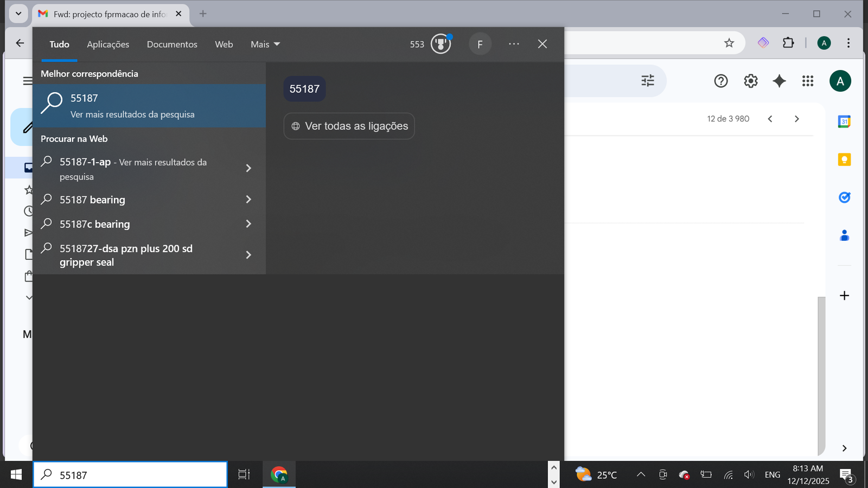868x488 pixels.
Task: Open the notification center icon
Action: [x=847, y=476]
